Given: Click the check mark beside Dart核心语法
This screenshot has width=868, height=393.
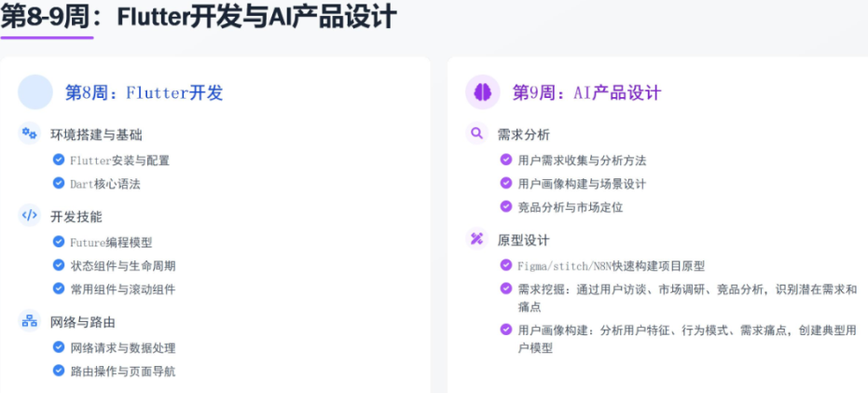Looking at the screenshot, I should tap(59, 183).
